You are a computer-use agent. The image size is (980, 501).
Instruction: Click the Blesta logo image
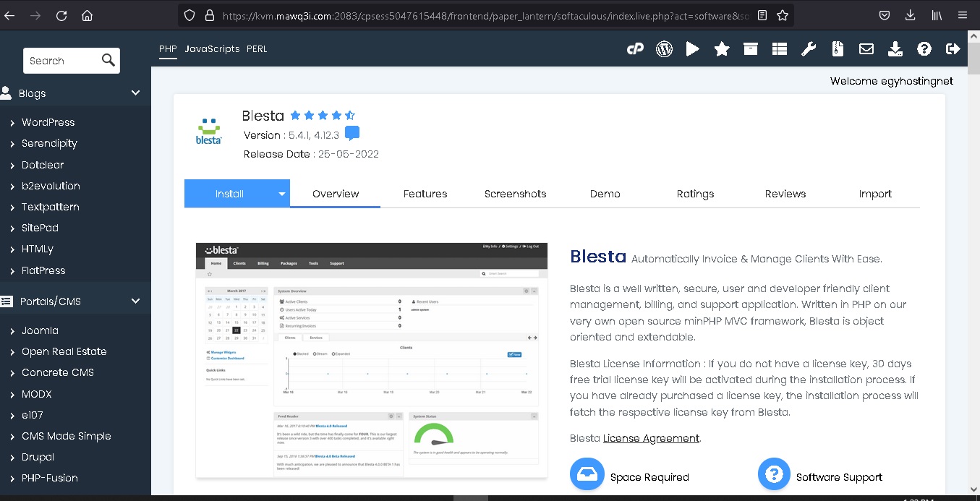(209, 131)
